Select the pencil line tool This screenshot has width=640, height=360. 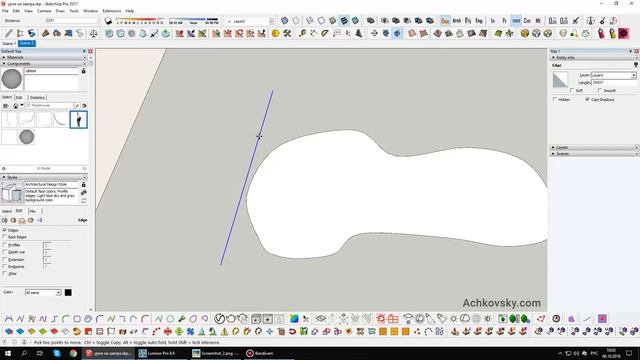coord(9,33)
